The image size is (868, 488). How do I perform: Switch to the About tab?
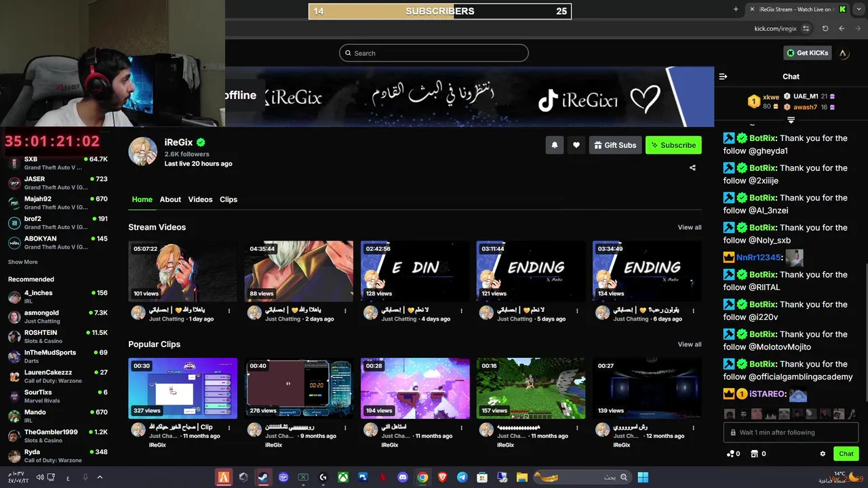click(170, 199)
